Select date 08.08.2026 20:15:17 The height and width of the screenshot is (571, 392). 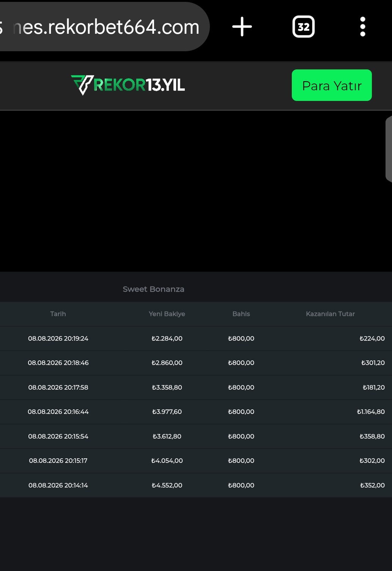click(x=58, y=461)
